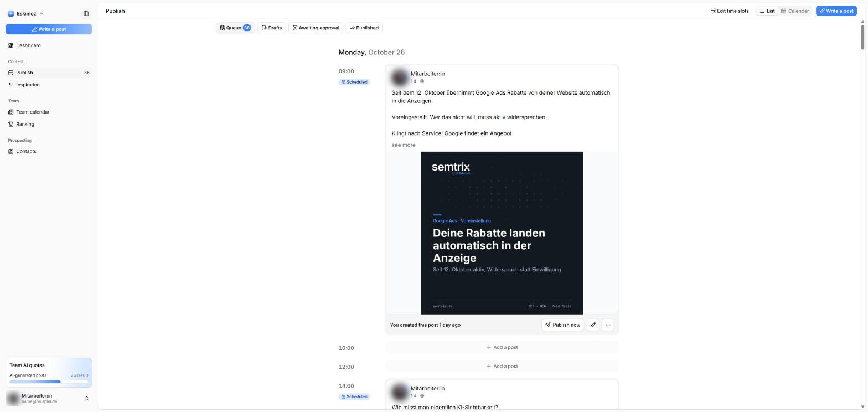The width and height of the screenshot is (868, 412).
Task: Click the Mitarbeiter:in name on the 14:00 post
Action: click(427, 389)
